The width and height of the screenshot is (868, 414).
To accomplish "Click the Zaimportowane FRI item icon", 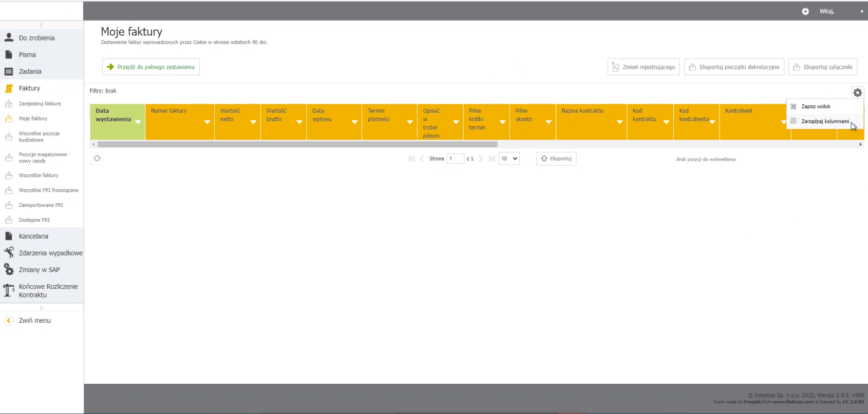I will (9, 205).
